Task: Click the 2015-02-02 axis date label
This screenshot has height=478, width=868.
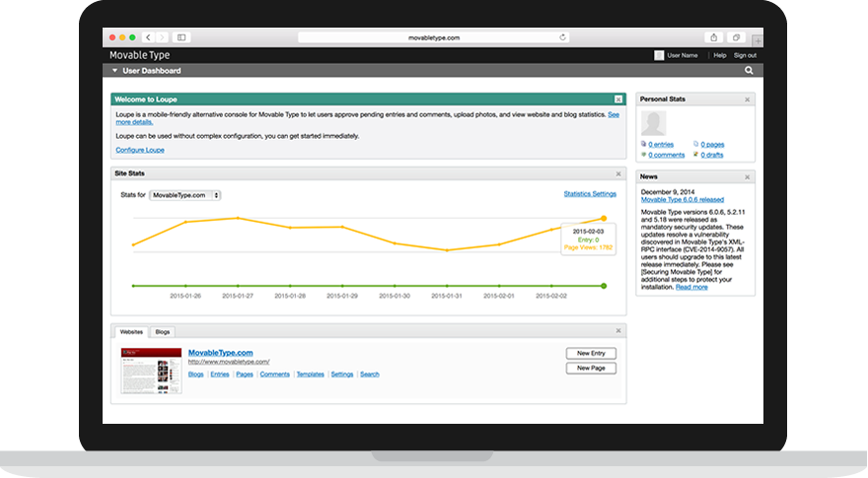Action: pos(551,296)
